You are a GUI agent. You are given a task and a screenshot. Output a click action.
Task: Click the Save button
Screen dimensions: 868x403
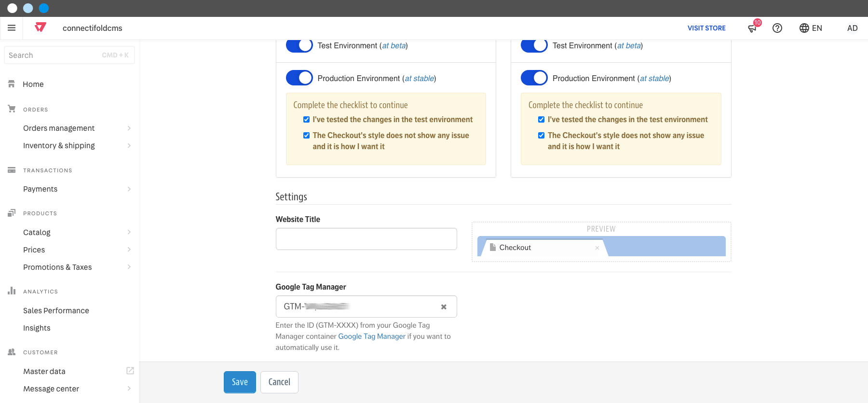coord(240,382)
